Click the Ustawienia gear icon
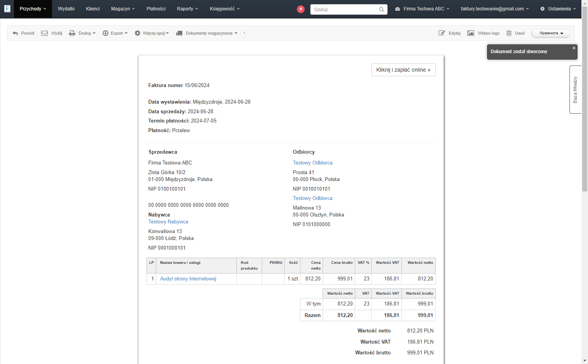The height and width of the screenshot is (364, 588). pyautogui.click(x=543, y=9)
